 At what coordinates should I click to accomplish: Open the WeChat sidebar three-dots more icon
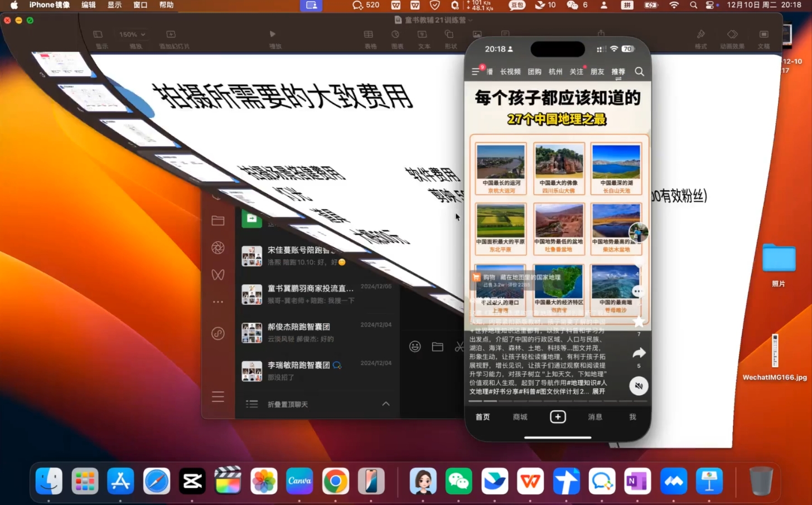coord(218,302)
